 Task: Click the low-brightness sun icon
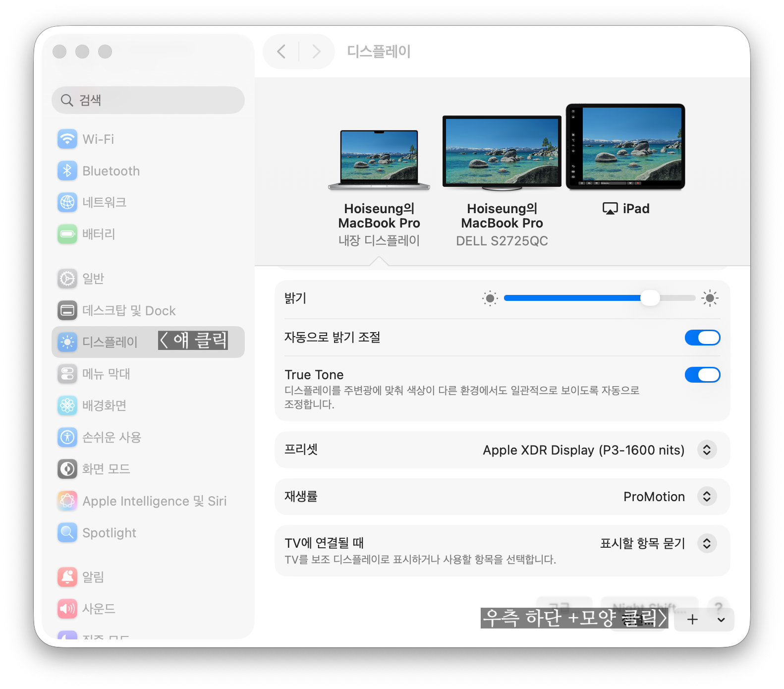[x=490, y=298]
